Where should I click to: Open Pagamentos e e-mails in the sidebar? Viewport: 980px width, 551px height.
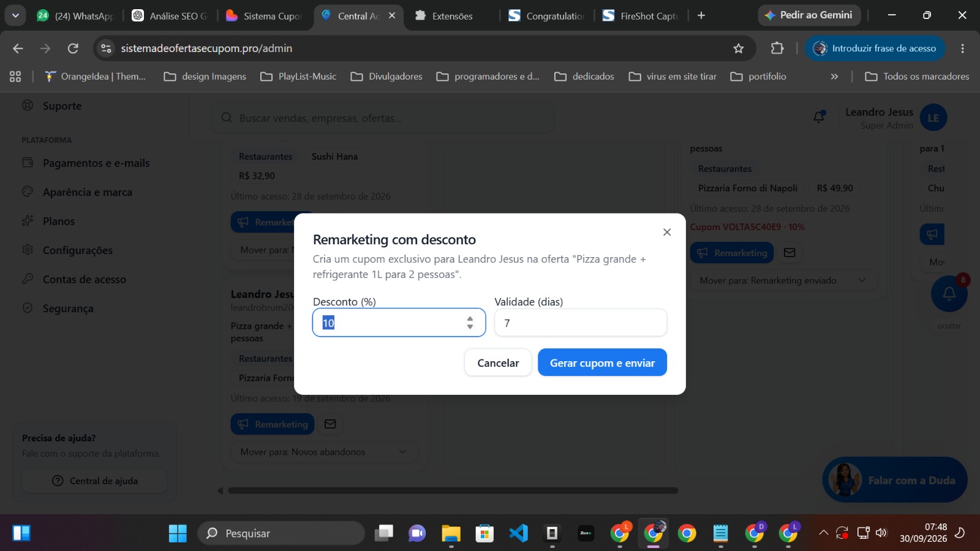point(96,163)
